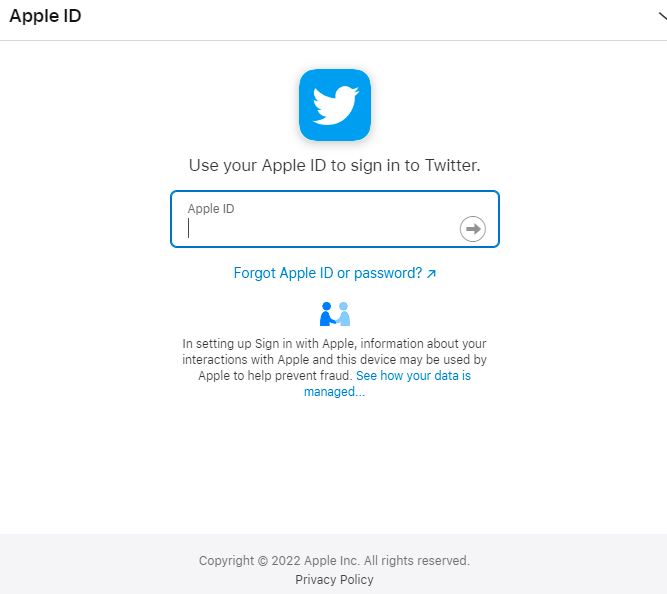Submit Apple ID with the circled arrow button
The width and height of the screenshot is (667, 594).
click(473, 229)
